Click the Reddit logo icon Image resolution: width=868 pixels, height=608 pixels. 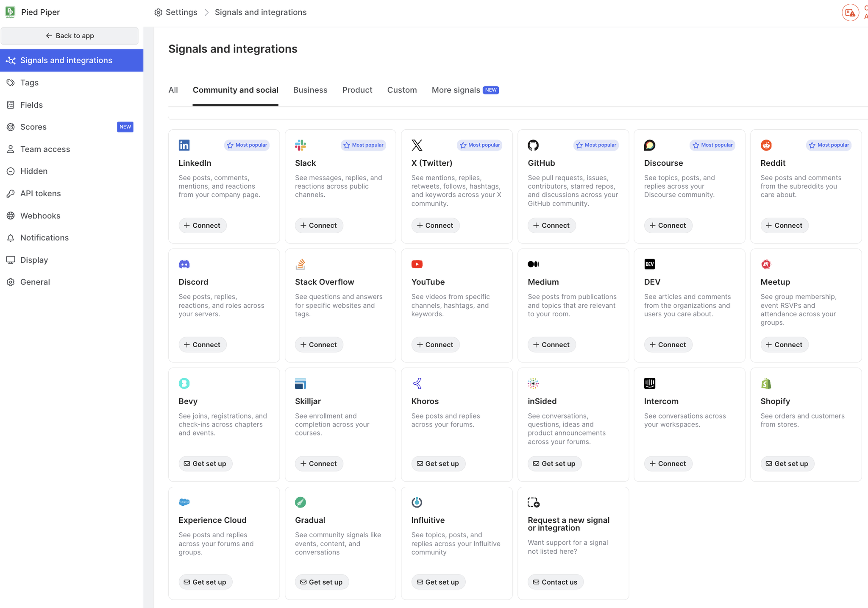click(x=766, y=145)
